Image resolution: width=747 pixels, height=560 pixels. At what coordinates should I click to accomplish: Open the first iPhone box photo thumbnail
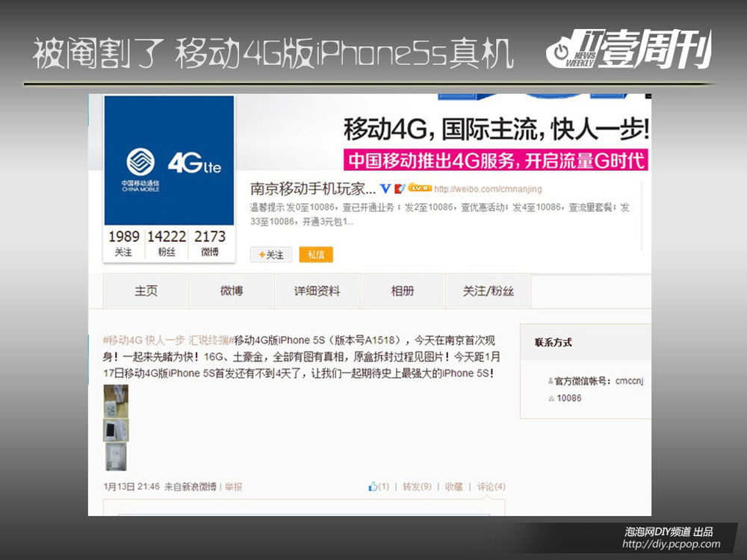[116, 401]
